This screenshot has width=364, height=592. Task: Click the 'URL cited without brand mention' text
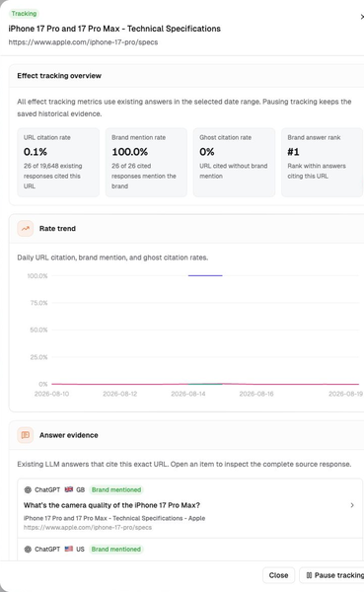pyautogui.click(x=234, y=171)
